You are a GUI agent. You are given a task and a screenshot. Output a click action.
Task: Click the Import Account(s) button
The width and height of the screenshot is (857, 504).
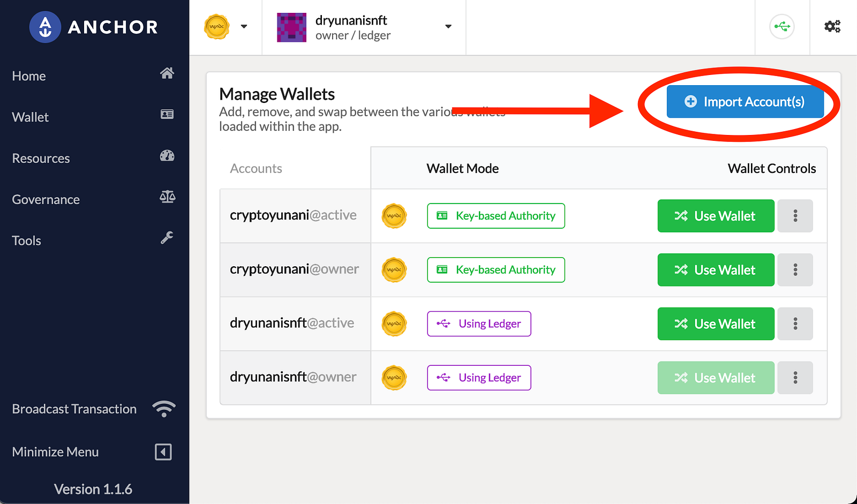click(x=745, y=102)
